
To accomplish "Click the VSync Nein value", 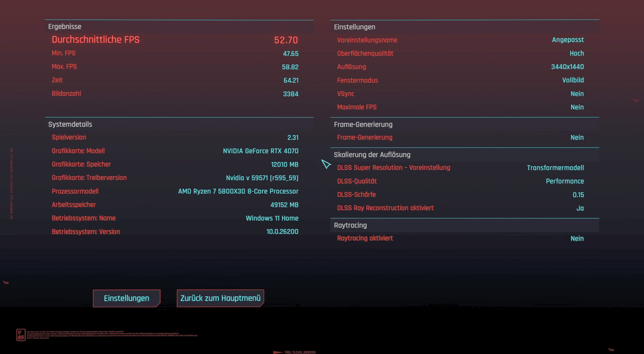I will (577, 94).
